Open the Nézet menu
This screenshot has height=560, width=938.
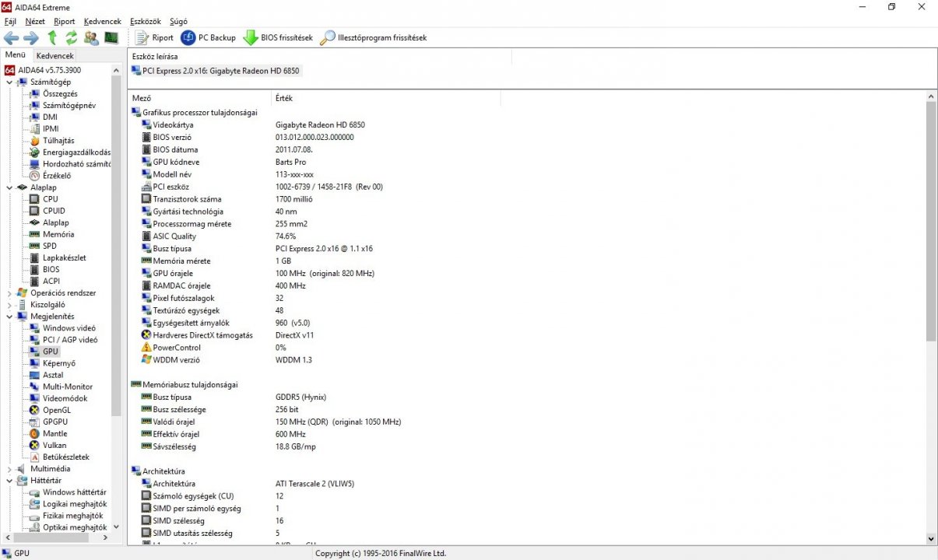(35, 21)
